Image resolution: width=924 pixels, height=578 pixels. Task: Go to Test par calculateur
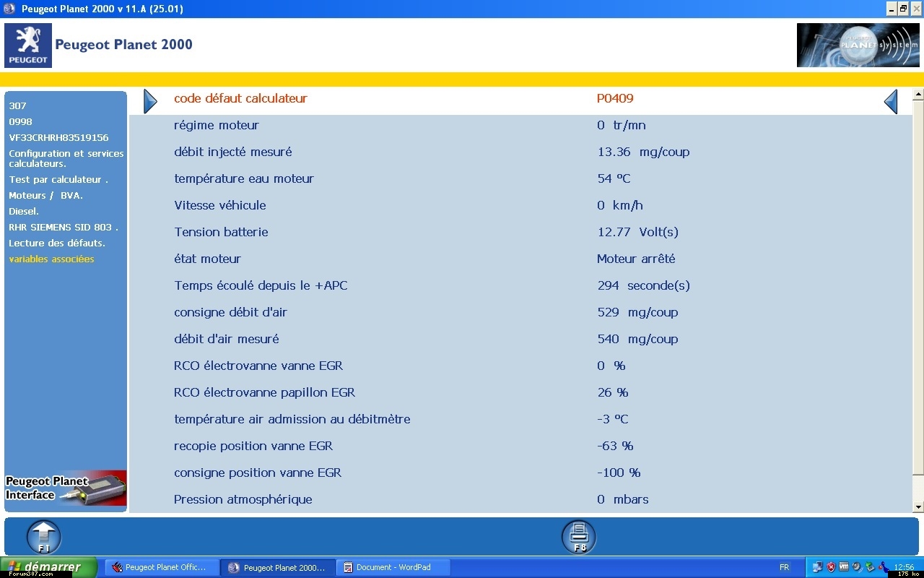pyautogui.click(x=58, y=179)
